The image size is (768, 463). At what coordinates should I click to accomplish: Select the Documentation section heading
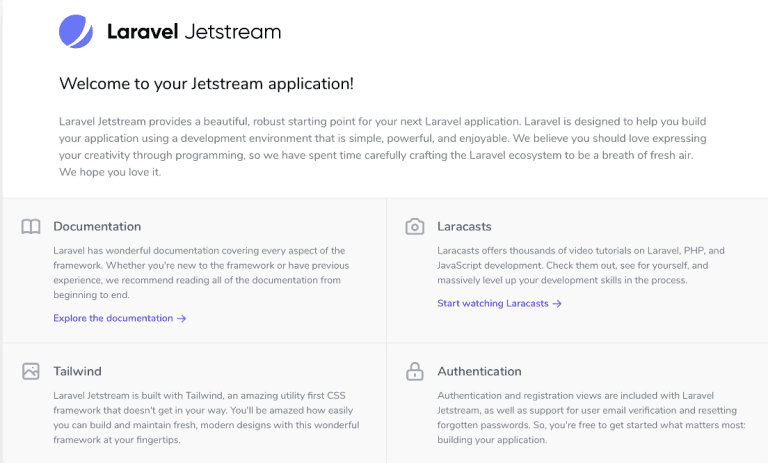pyautogui.click(x=97, y=227)
